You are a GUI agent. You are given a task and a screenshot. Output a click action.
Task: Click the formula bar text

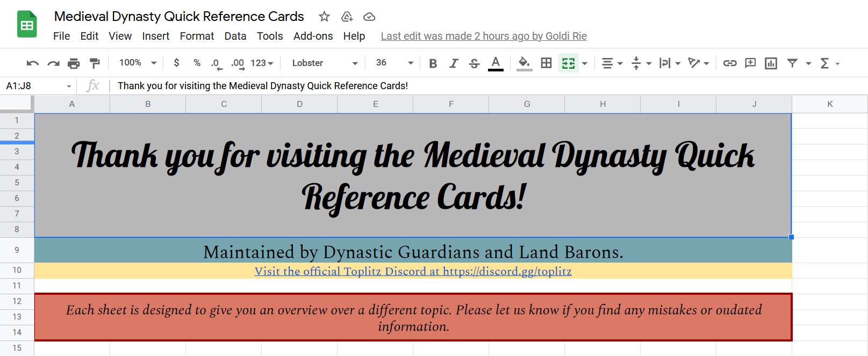tap(263, 86)
